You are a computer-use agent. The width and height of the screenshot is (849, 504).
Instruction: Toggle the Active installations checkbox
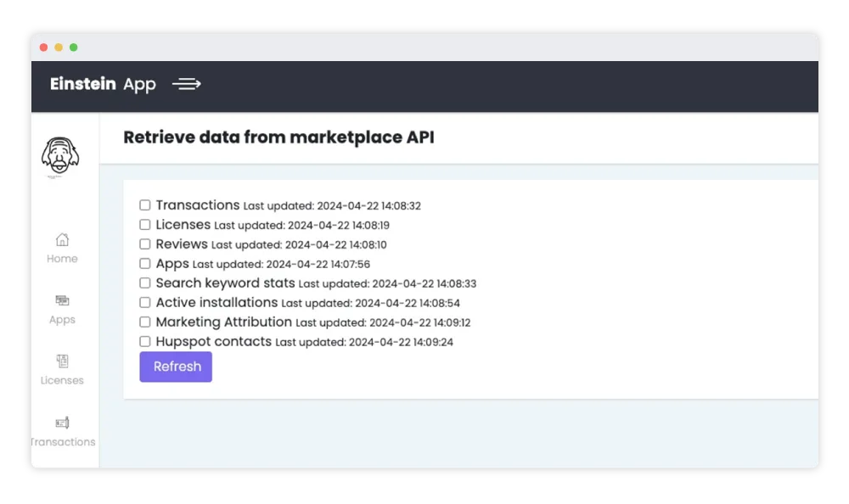pyautogui.click(x=145, y=303)
